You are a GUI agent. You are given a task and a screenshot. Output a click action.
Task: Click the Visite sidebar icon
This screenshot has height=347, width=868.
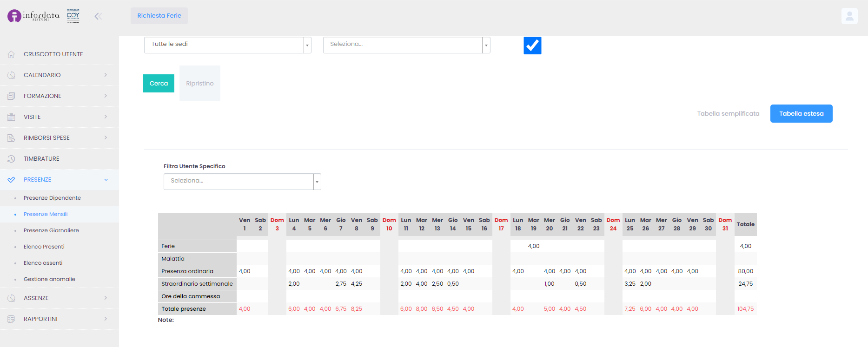point(11,117)
